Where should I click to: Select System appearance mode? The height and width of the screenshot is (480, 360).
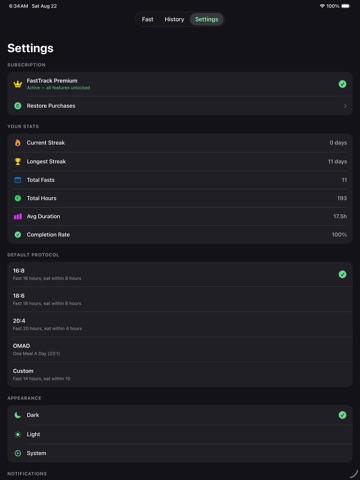180,453
